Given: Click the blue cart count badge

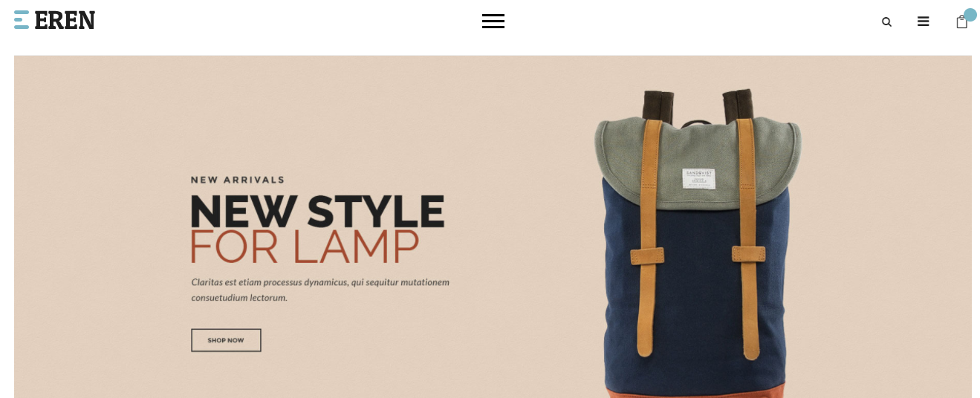Looking at the screenshot, I should 970,15.
